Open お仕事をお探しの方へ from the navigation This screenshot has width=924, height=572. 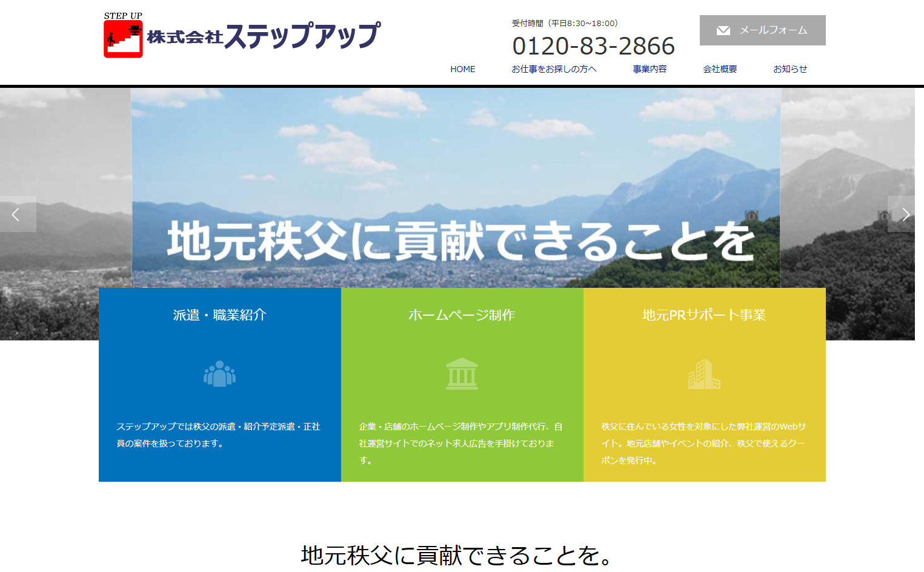click(x=554, y=69)
